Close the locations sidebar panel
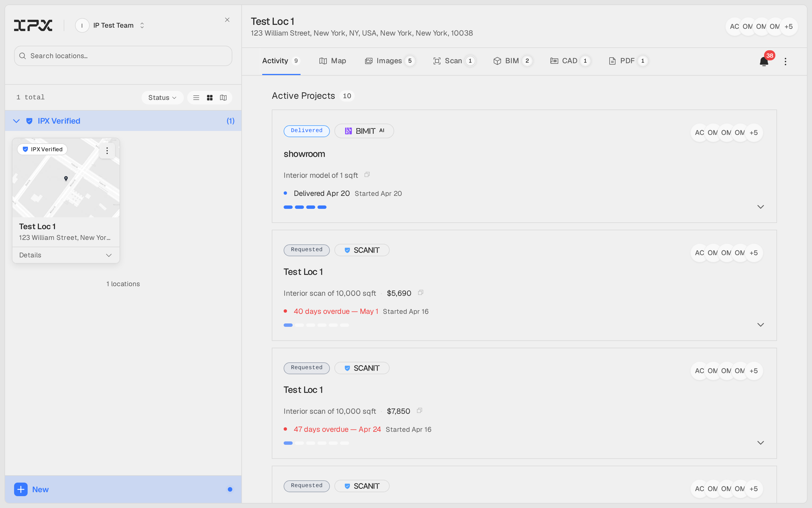 coord(227,20)
